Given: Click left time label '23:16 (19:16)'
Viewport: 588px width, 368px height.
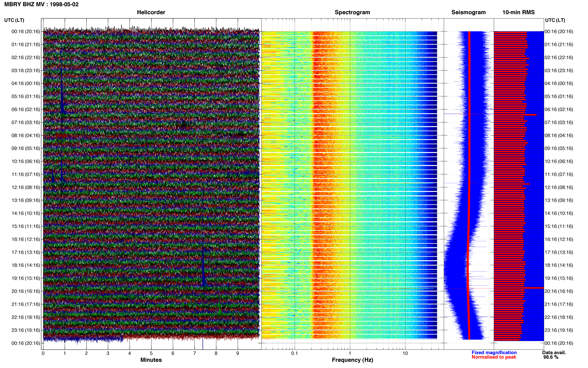Looking at the screenshot, I should pos(26,330).
